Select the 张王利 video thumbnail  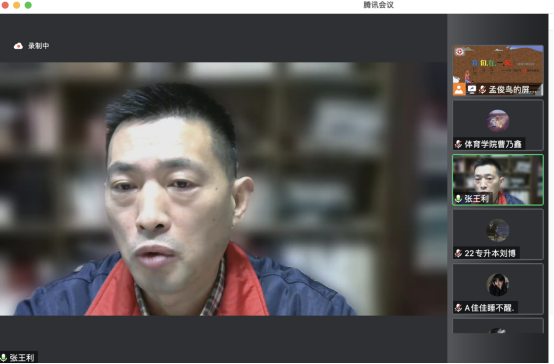click(x=498, y=180)
